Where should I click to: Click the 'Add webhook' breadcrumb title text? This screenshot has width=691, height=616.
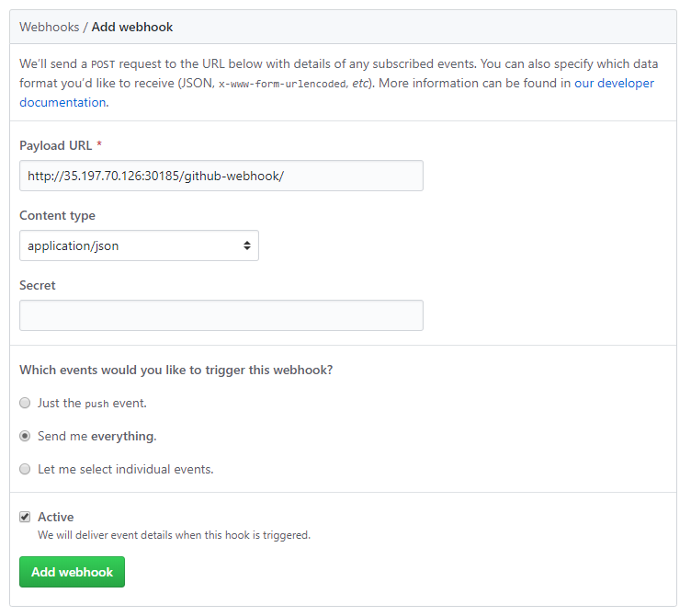(132, 27)
